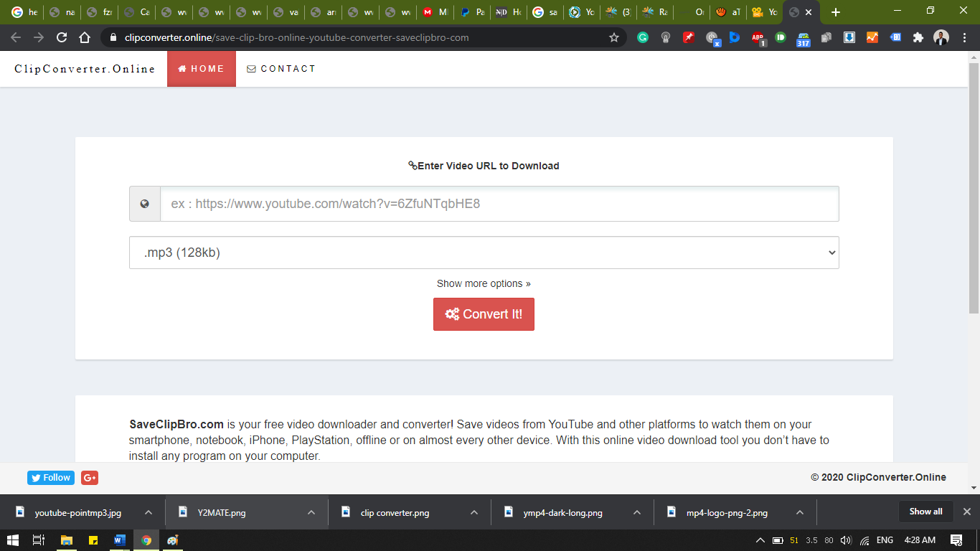This screenshot has height=551, width=980.
Task: Click the video URL input field
Action: pos(499,204)
